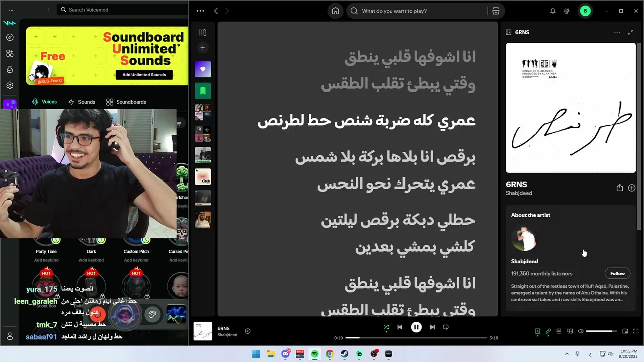Open Spotify three-dot app menu
The width and height of the screenshot is (644, 362).
[200, 11]
